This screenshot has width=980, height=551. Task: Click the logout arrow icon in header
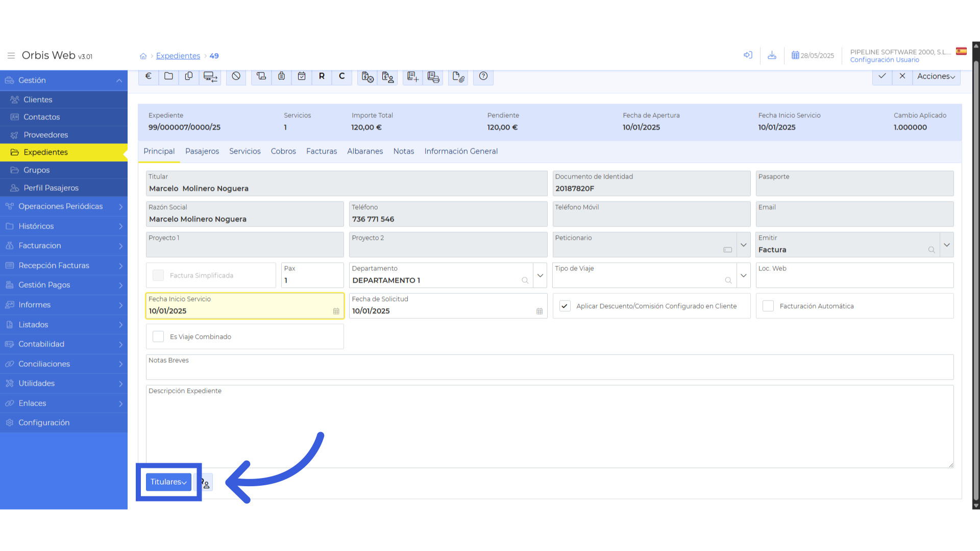pos(748,55)
